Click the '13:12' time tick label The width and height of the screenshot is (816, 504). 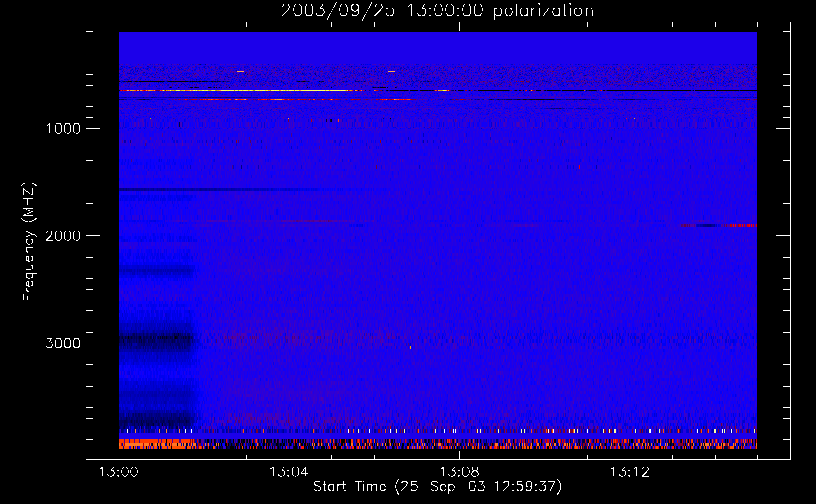629,472
